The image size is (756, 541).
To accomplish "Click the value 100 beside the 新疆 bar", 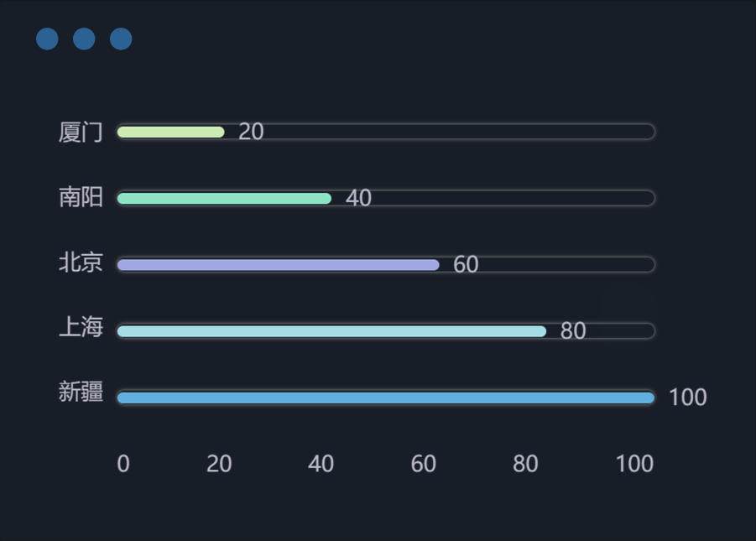I will tap(687, 398).
